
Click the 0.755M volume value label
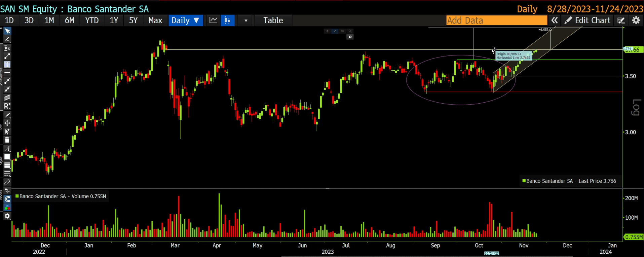point(634,237)
